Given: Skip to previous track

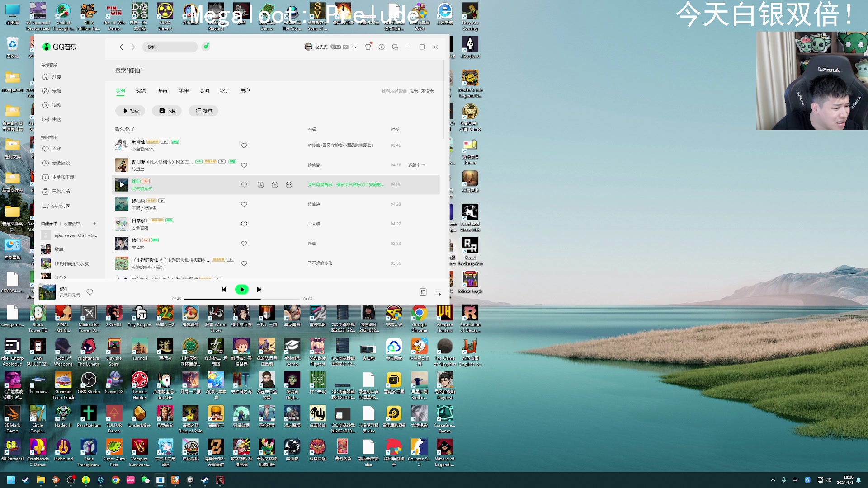Looking at the screenshot, I should point(224,290).
